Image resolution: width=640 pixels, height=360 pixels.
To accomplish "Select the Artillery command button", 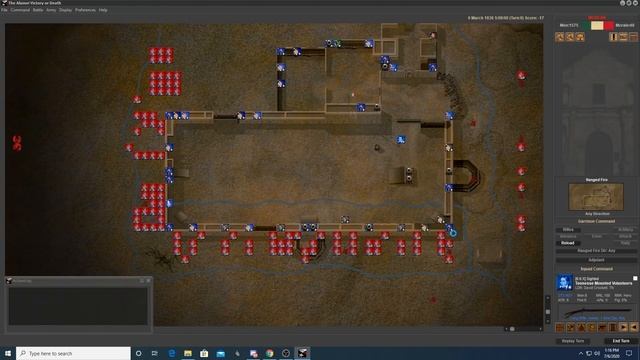I will [625, 230].
